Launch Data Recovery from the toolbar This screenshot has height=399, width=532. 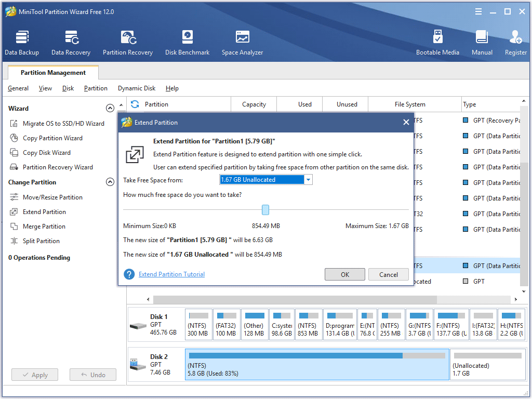click(71, 43)
